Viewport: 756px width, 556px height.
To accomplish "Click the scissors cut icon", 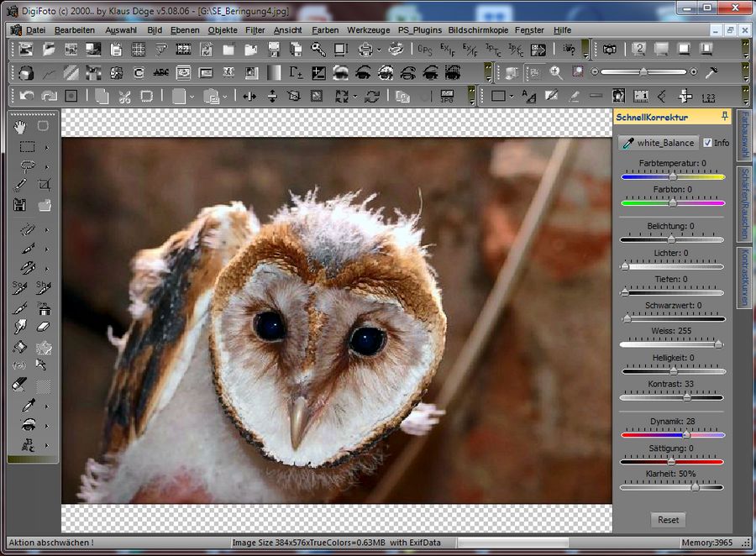I will tap(124, 96).
